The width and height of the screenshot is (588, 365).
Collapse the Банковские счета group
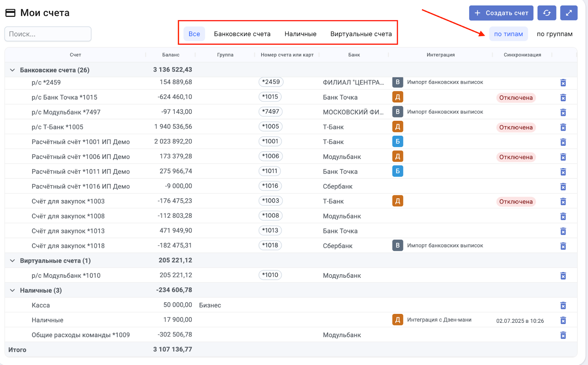pos(12,70)
